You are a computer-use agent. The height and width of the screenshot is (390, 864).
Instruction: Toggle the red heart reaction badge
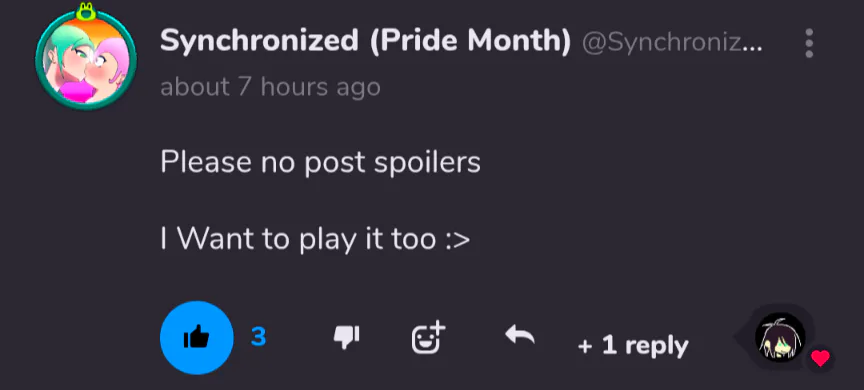pos(820,359)
